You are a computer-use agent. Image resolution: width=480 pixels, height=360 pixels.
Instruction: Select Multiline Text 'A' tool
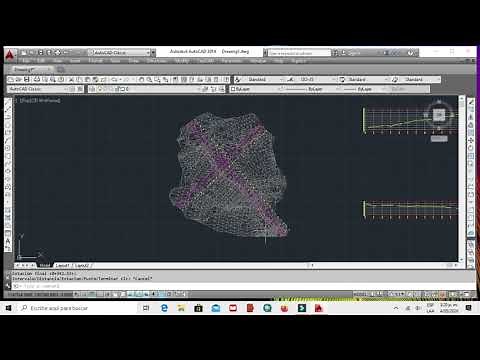pyautogui.click(x=8, y=241)
